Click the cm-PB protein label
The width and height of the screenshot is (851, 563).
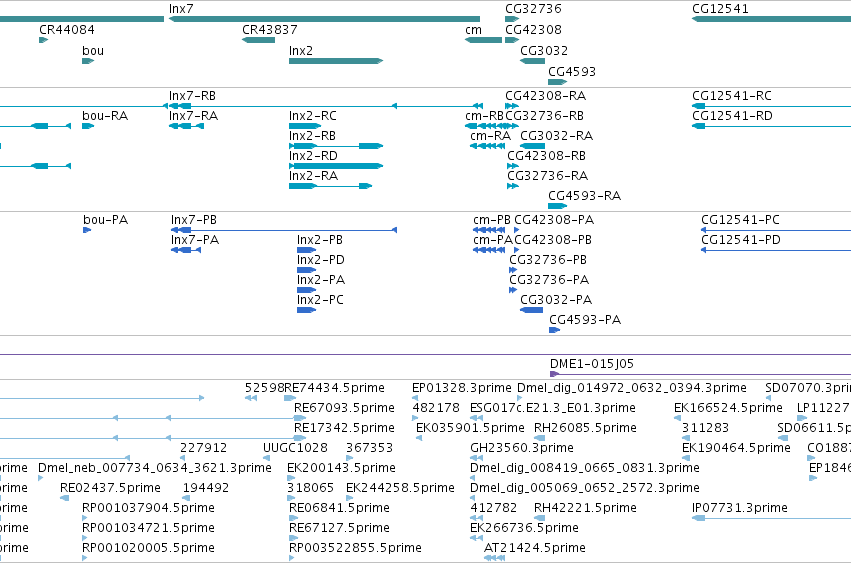click(492, 220)
